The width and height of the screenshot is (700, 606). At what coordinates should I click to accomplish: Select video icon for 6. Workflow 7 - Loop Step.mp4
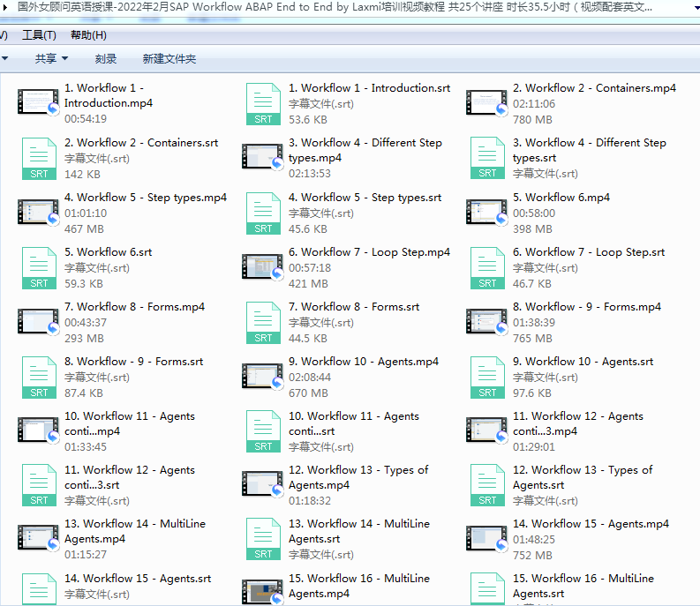coord(262,266)
